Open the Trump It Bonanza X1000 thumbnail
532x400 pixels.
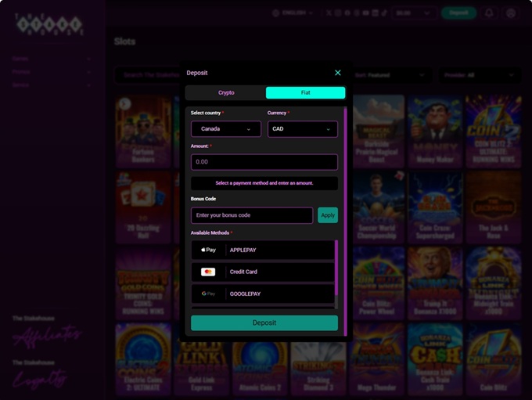[435, 283]
